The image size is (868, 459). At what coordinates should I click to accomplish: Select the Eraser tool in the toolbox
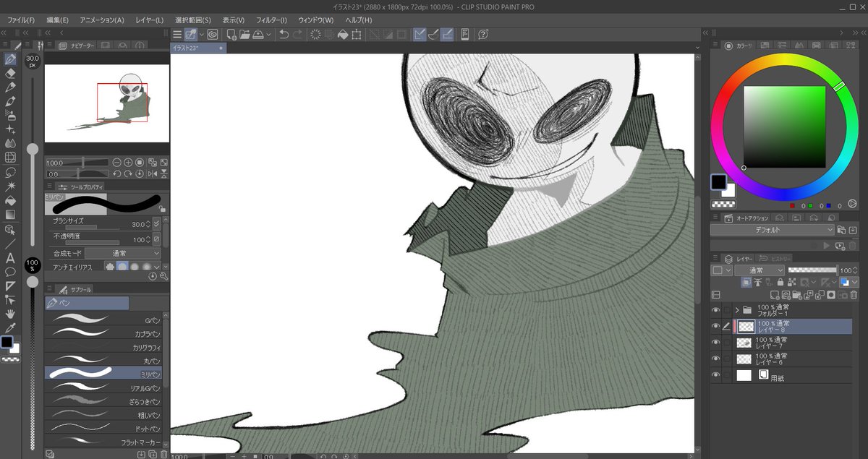coord(11,73)
